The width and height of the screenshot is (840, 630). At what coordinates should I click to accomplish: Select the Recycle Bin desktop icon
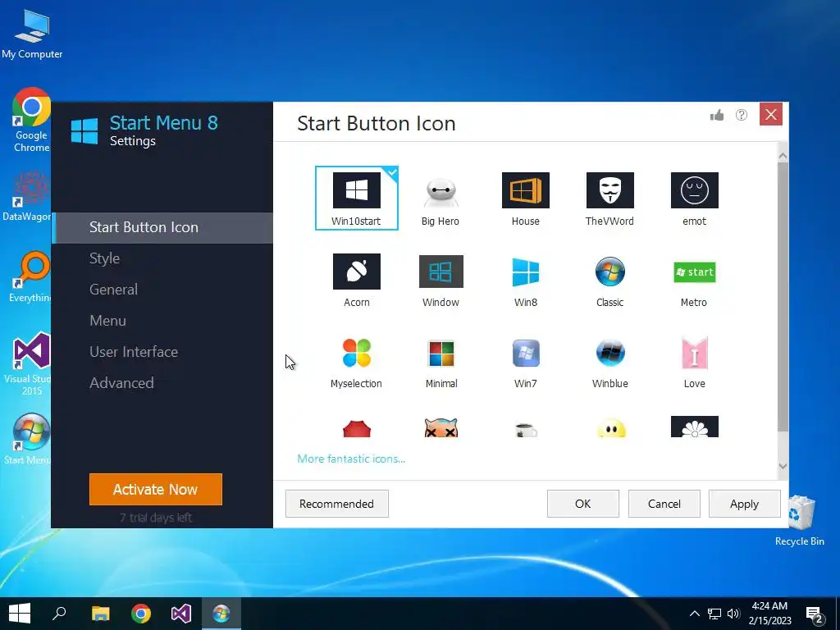799,521
